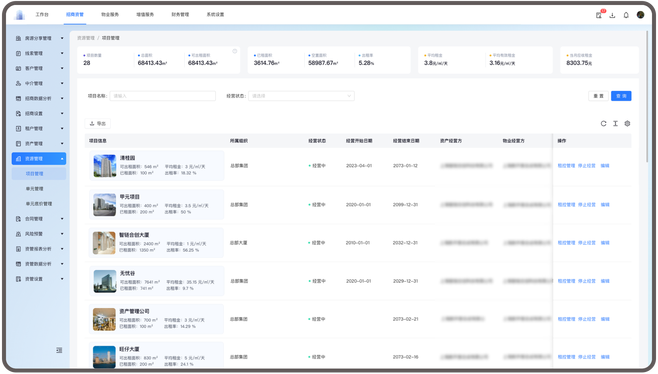The height and width of the screenshot is (374, 658).
Task: Click 租控管理 for the 旺仔大厦 row
Action: 567,357
